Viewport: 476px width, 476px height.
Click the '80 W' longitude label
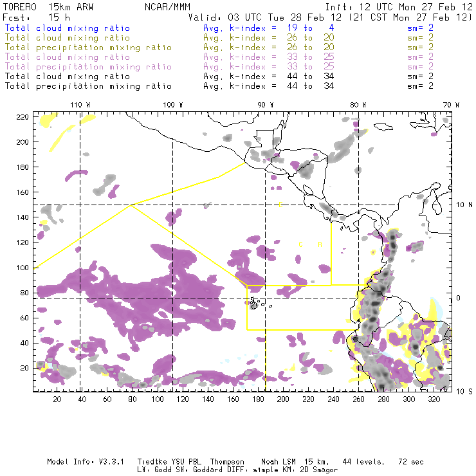tap(358, 105)
